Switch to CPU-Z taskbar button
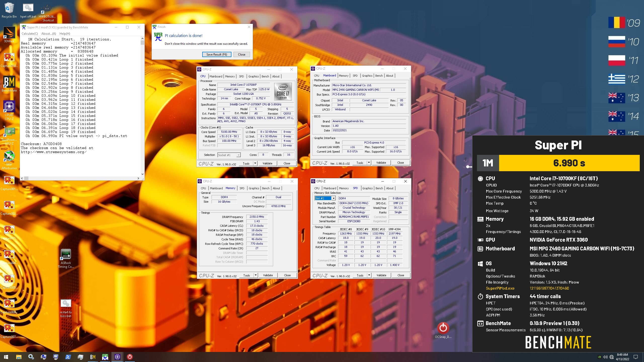The width and height of the screenshot is (644, 362). [x=117, y=357]
